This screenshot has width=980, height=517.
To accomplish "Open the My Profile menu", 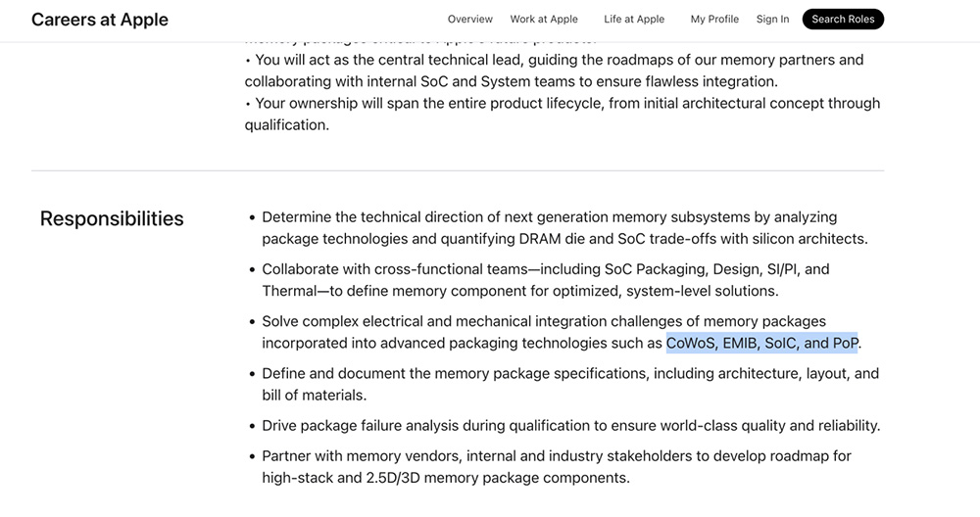I will point(714,20).
